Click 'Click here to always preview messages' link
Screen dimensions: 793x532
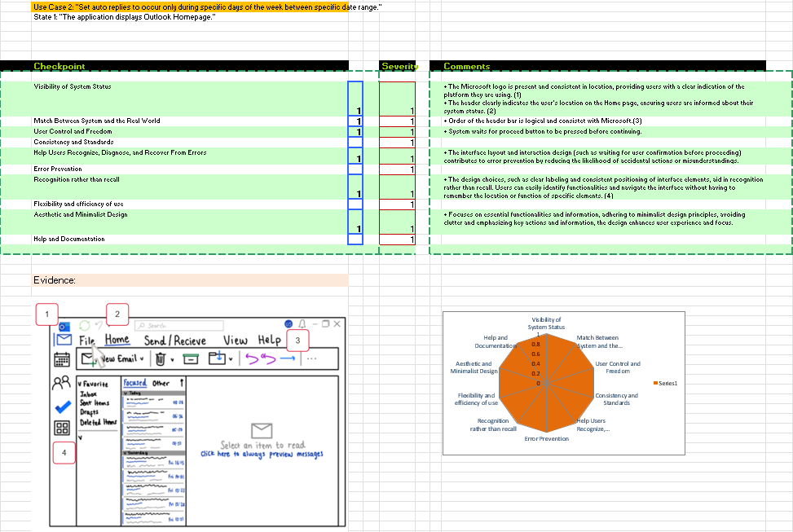click(262, 454)
